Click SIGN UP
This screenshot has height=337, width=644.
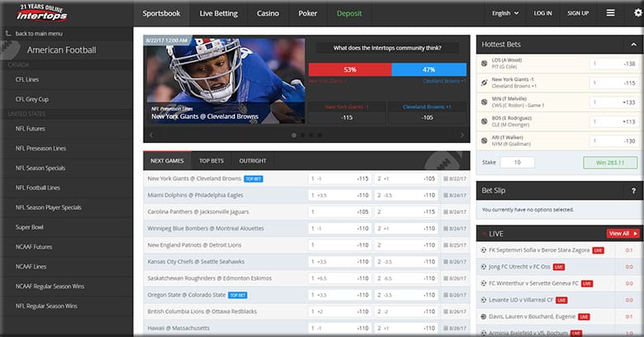click(x=578, y=13)
